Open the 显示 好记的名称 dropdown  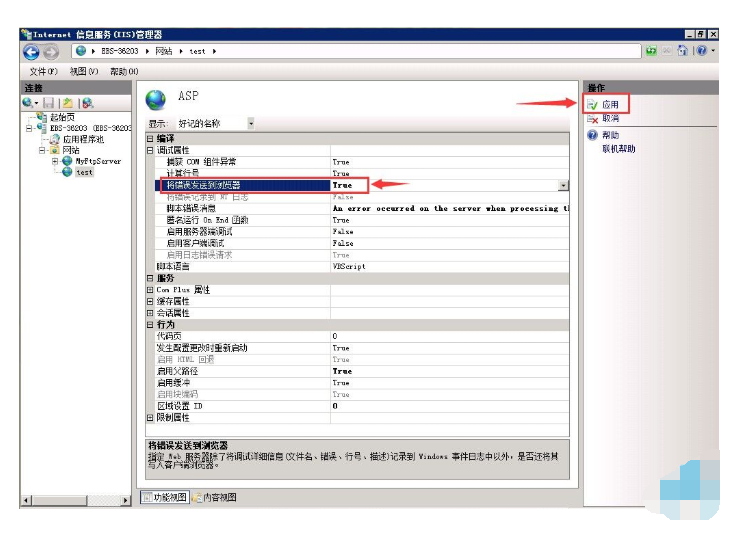pyautogui.click(x=251, y=124)
